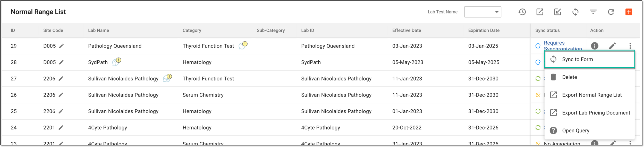Refresh the Normal Range List

(x=611, y=12)
